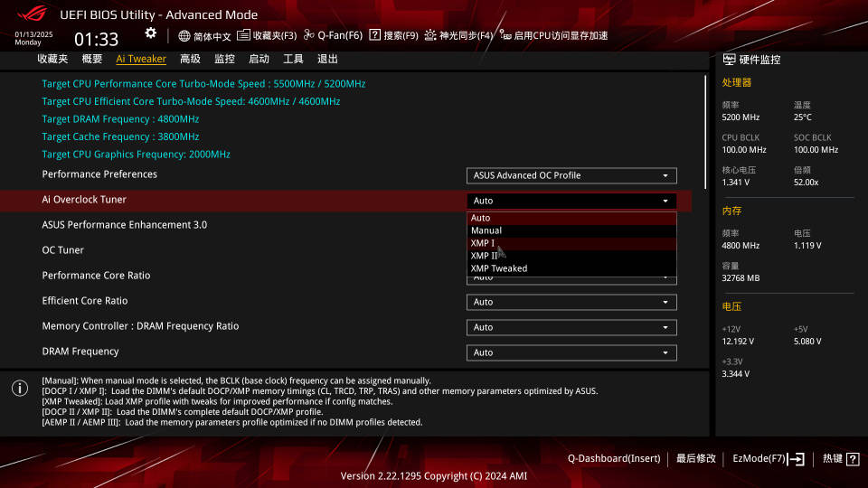
Task: Click the hardware monitor display icon
Action: pyautogui.click(x=729, y=60)
